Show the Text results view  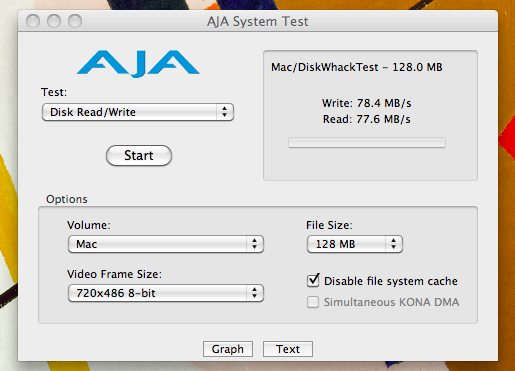click(x=288, y=349)
